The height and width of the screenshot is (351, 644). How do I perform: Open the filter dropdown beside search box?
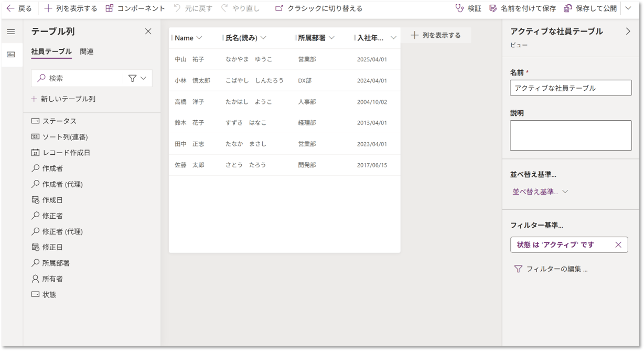[137, 78]
